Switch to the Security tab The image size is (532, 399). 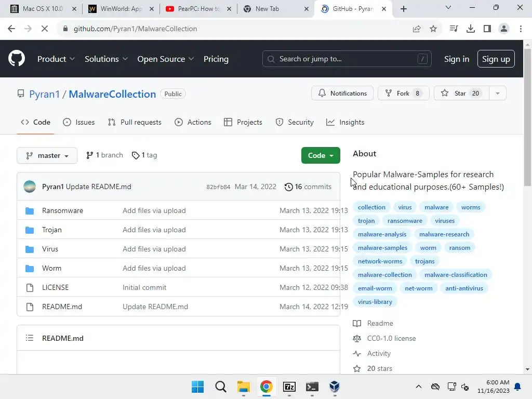295,122
